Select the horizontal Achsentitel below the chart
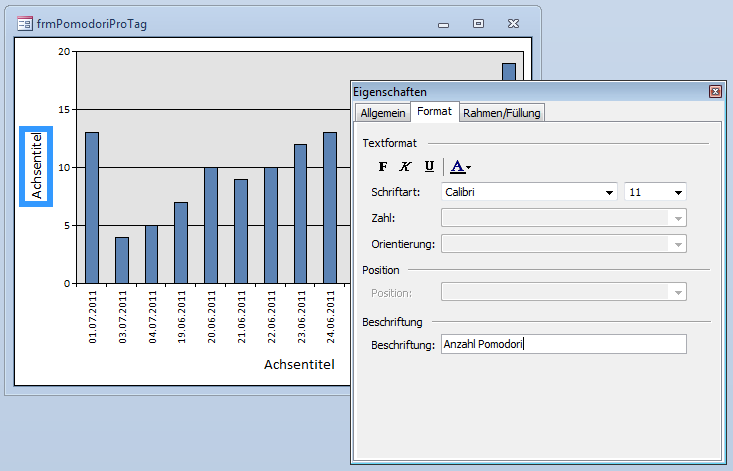Screen dimensions: 733x471 (x=299, y=364)
